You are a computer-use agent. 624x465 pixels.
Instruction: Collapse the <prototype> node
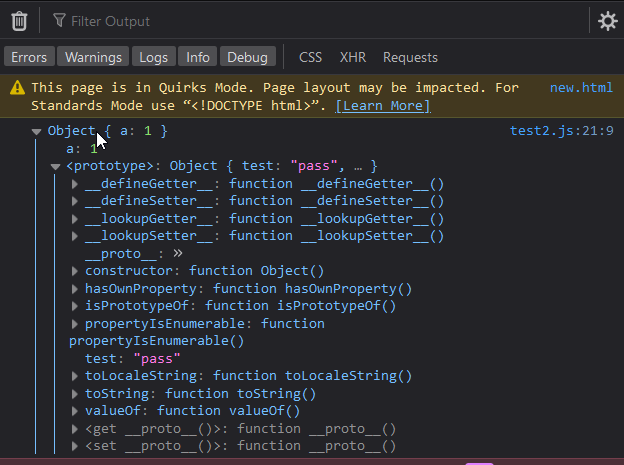(x=55, y=166)
